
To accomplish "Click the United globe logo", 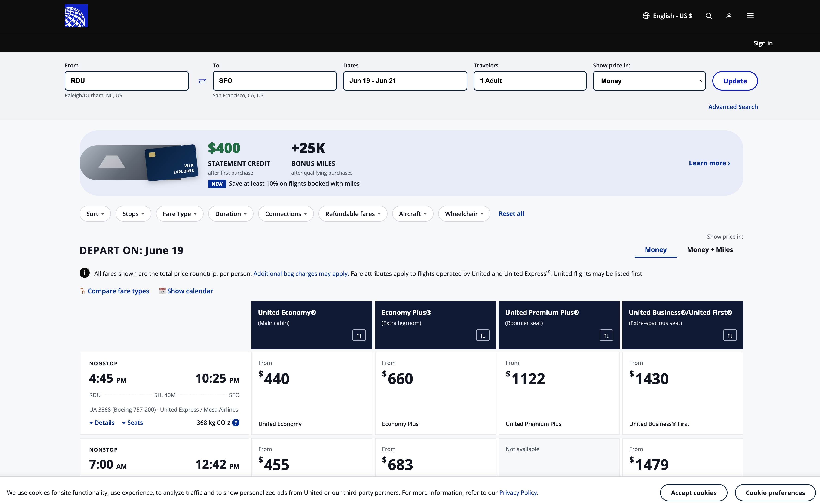I will pyautogui.click(x=76, y=16).
